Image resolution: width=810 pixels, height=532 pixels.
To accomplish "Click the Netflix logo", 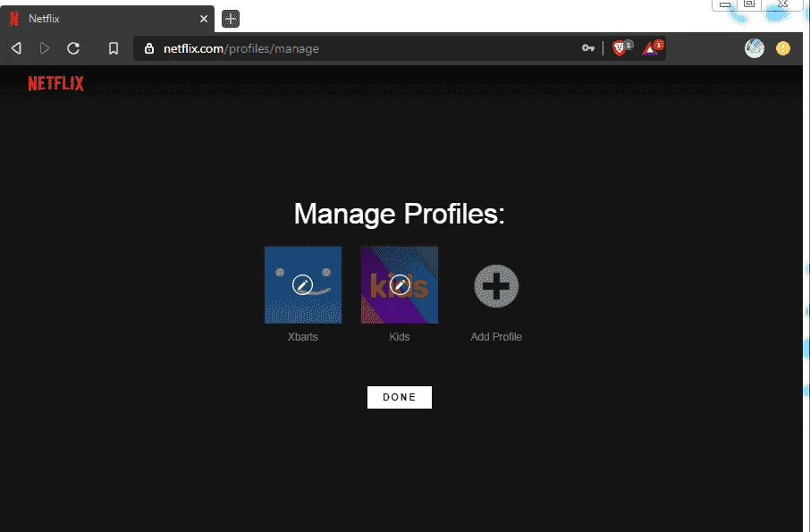I will [x=55, y=83].
